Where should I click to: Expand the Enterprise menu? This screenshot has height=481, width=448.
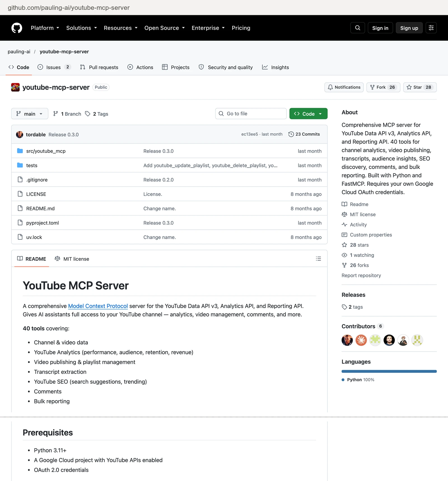click(x=208, y=28)
